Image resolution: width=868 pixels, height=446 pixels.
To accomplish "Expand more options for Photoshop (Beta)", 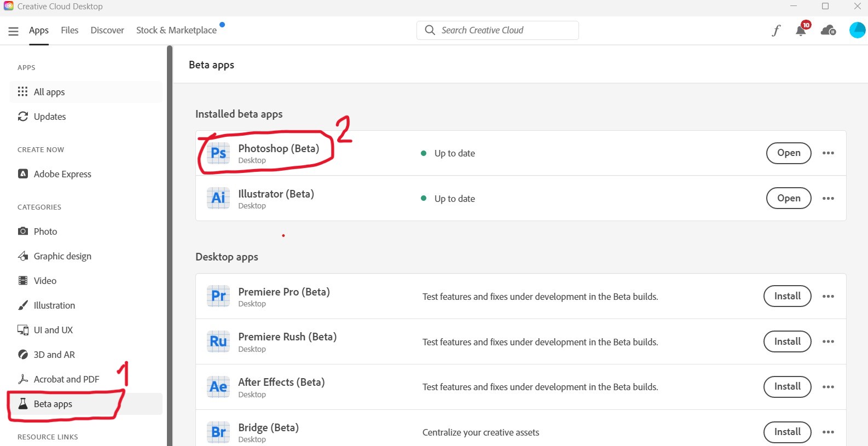I will click(x=828, y=153).
